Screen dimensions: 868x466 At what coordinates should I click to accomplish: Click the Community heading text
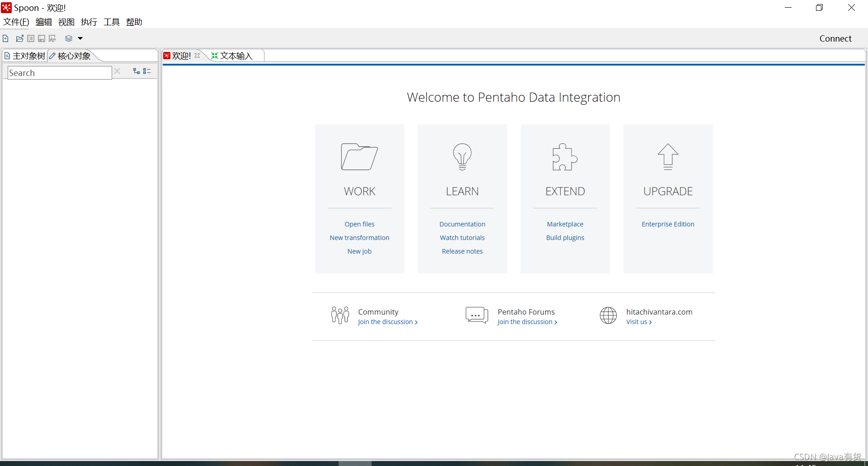click(x=378, y=312)
